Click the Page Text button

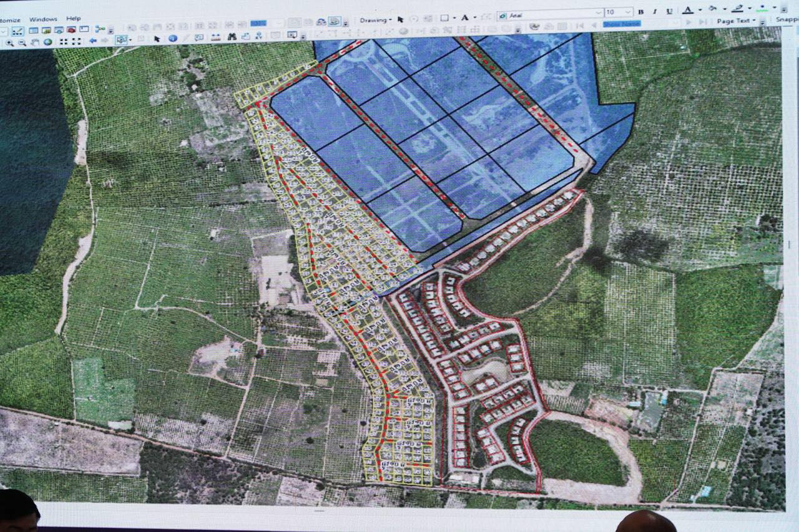pyautogui.click(x=734, y=21)
